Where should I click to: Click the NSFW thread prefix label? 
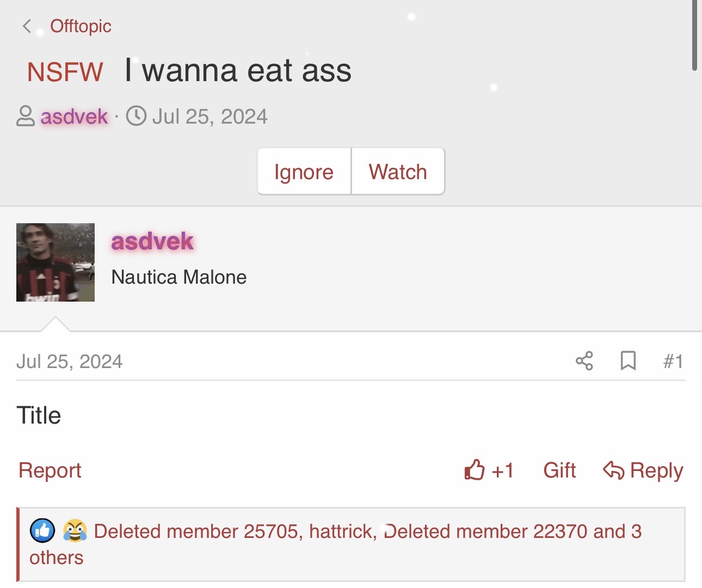[65, 72]
